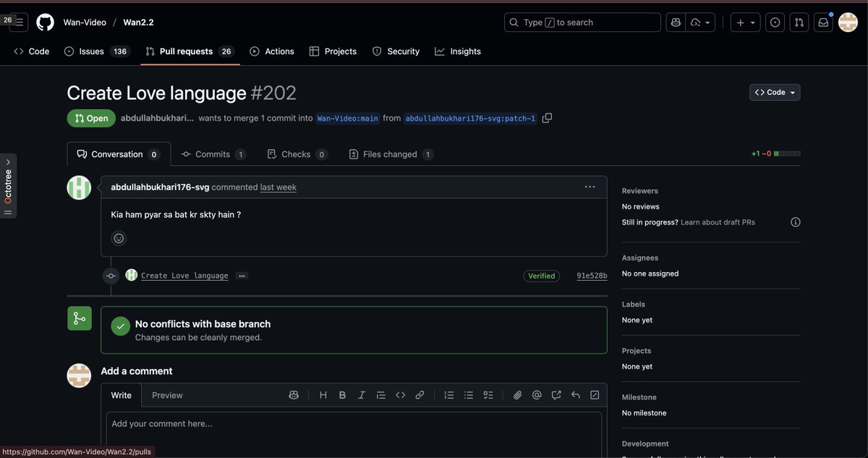Screen dimensions: 868x458
Task: Open abdullahbukhari176-svg comment author profile
Action: [x=160, y=187]
